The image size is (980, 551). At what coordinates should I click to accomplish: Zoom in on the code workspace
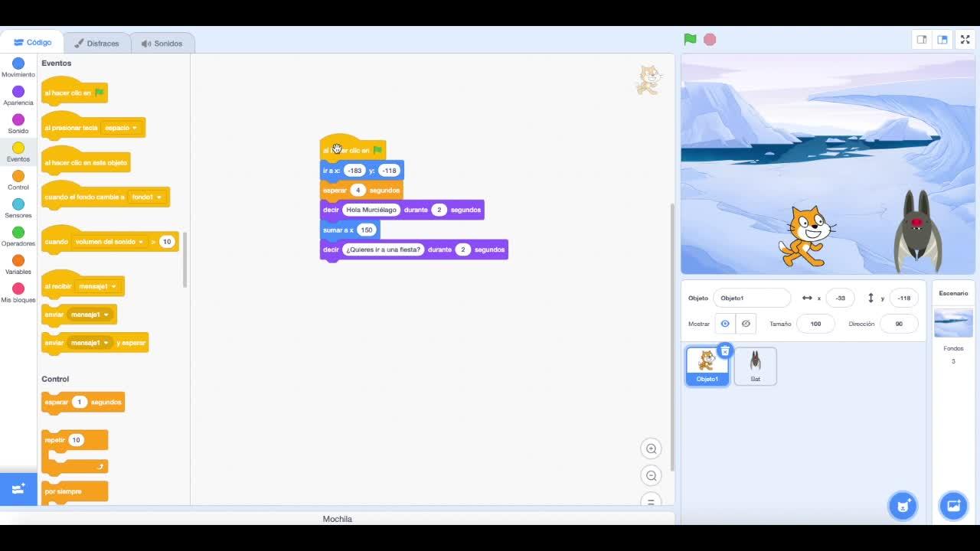coord(652,449)
